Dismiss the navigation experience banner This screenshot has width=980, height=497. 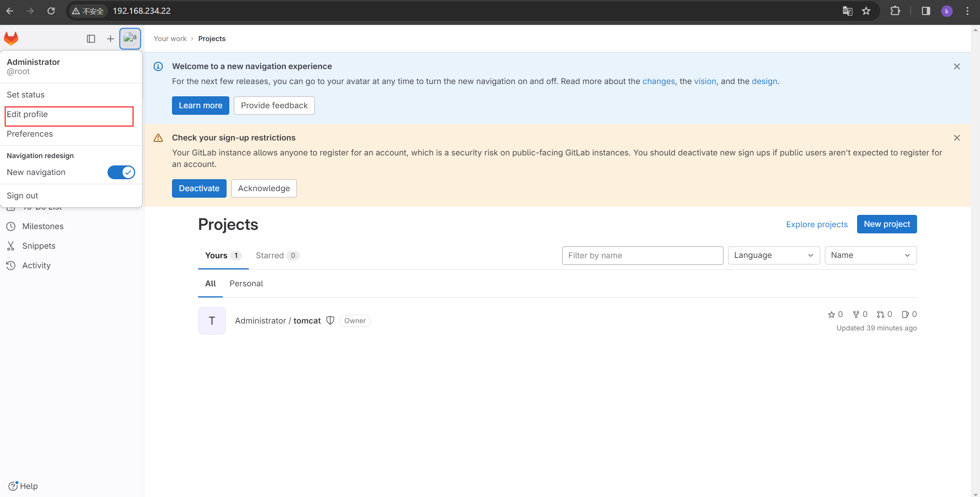(957, 66)
